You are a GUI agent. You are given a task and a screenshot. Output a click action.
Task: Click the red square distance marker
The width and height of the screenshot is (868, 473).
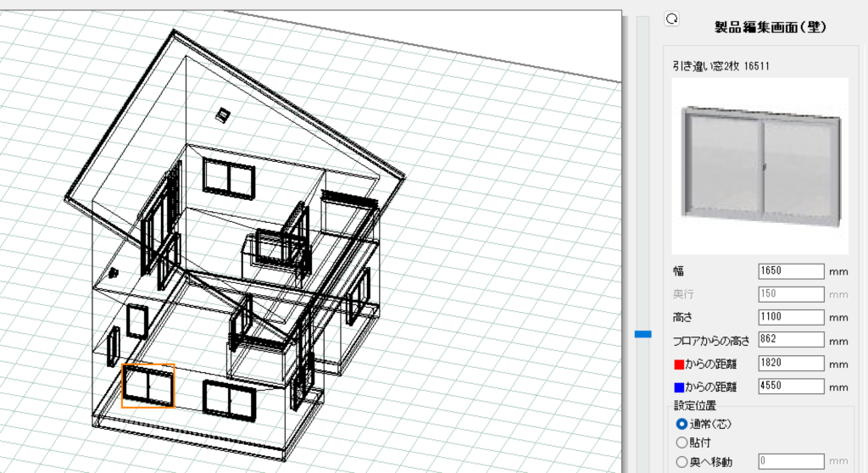tap(678, 364)
